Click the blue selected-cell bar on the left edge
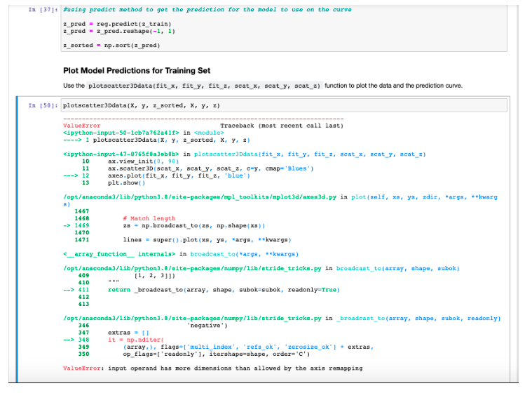532x393 pixels. pos(17,239)
